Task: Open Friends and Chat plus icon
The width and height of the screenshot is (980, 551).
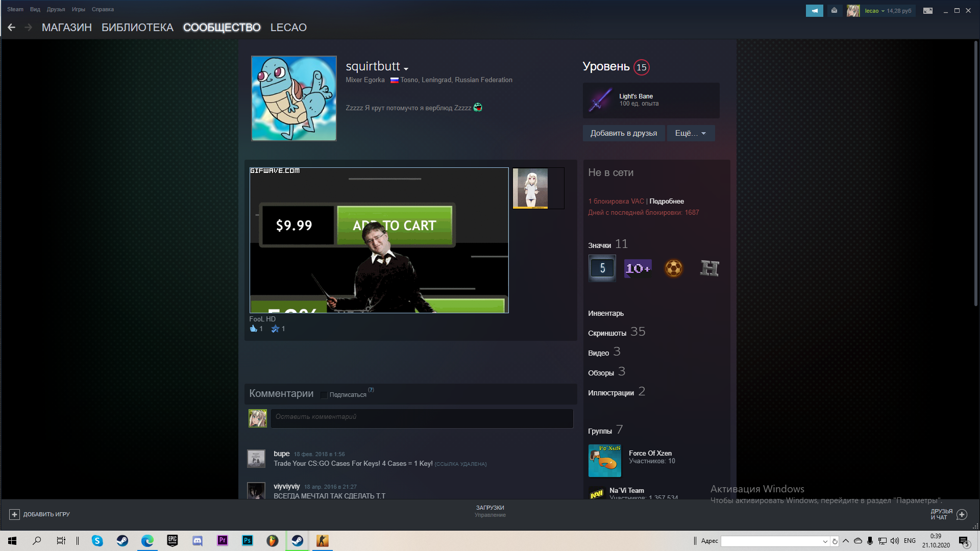Action: [962, 514]
